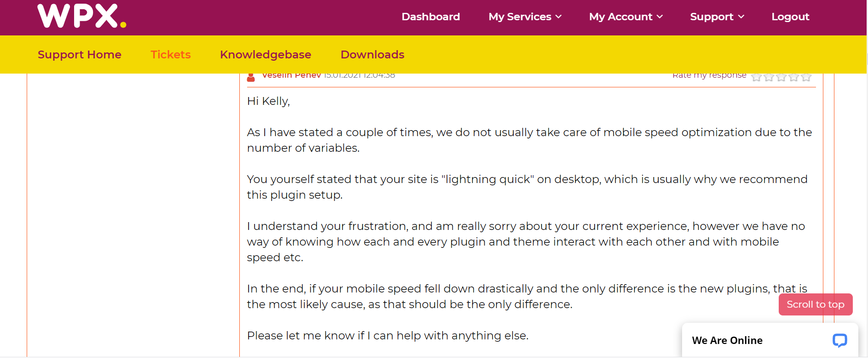Expand the My Services dropdown
868x361 pixels.
click(x=525, y=17)
